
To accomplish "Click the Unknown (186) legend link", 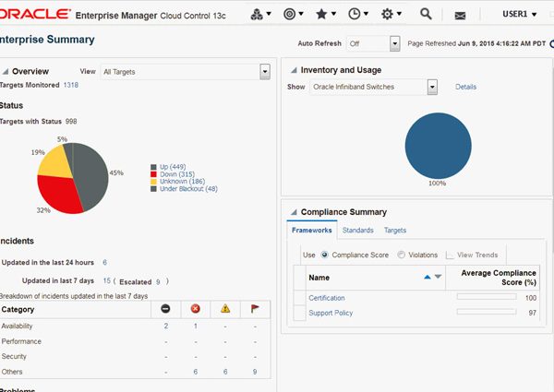I will [182, 182].
